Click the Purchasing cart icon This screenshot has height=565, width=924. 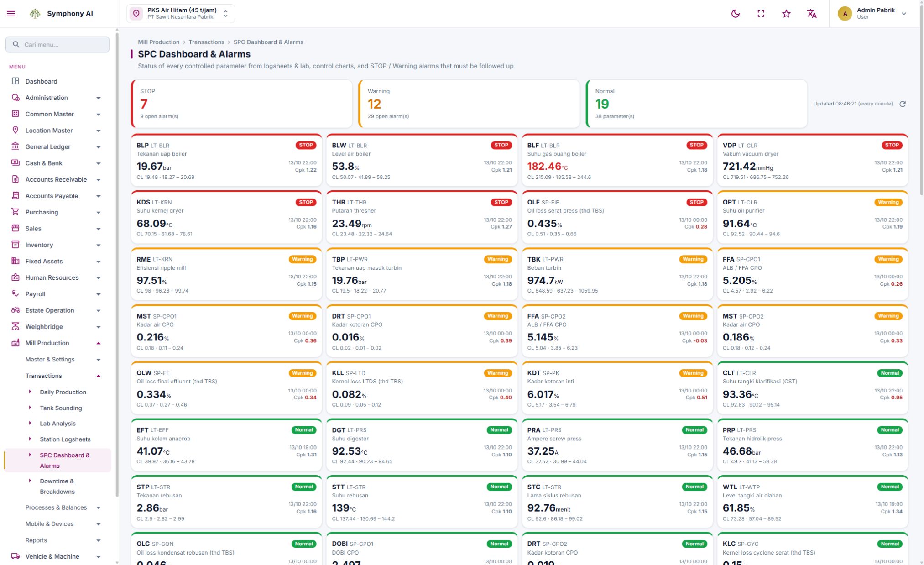(x=16, y=212)
